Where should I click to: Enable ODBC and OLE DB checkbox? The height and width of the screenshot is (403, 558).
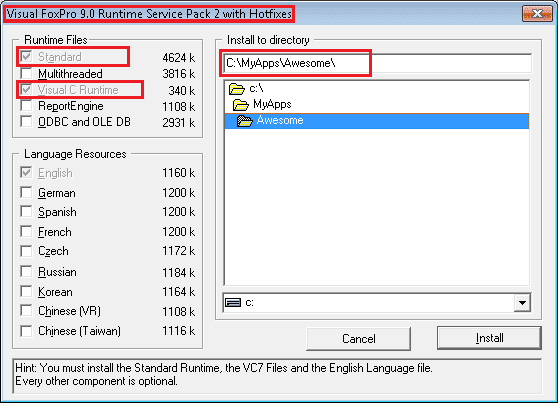coord(26,122)
